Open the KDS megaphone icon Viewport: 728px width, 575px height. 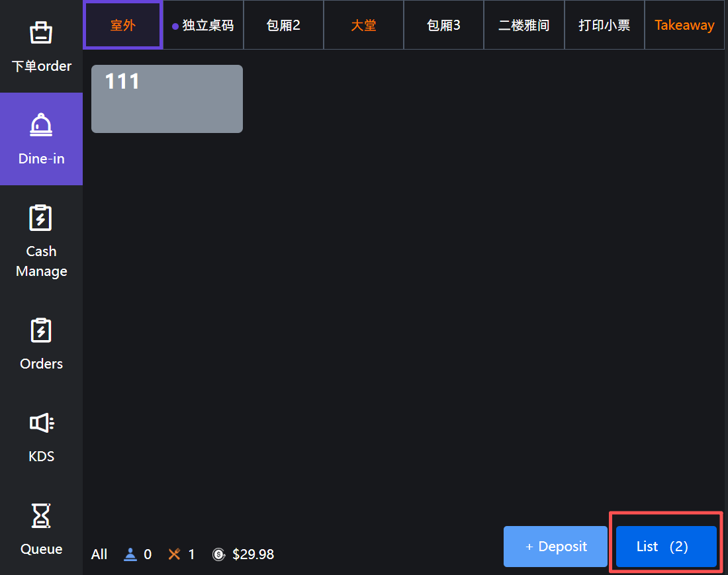(41, 423)
